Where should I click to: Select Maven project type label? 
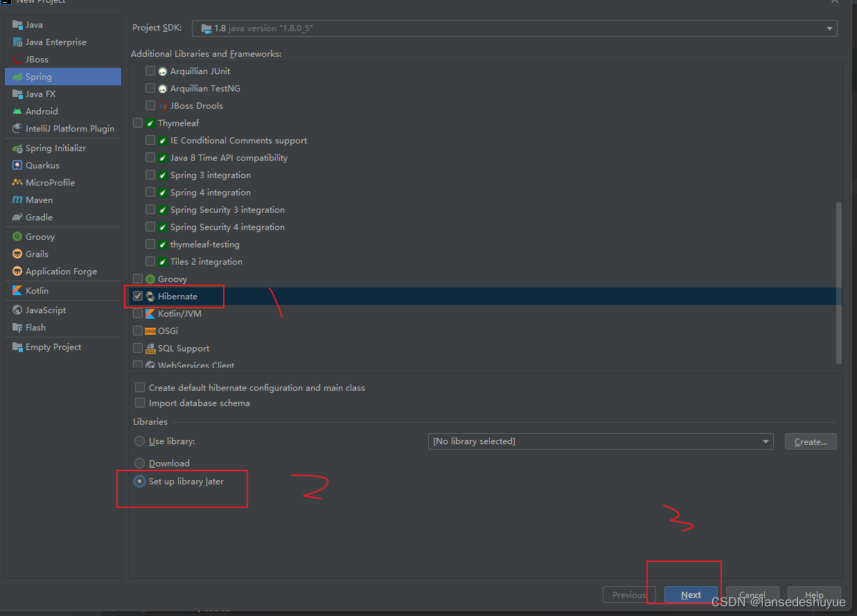point(39,200)
